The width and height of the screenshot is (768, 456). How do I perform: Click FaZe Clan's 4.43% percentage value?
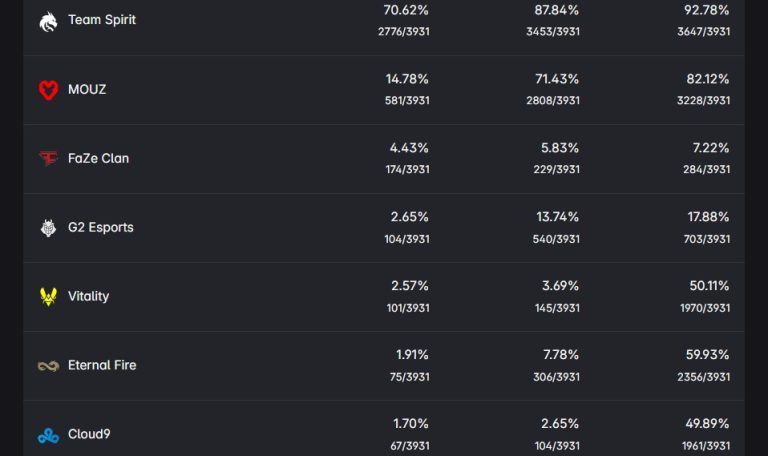click(409, 148)
